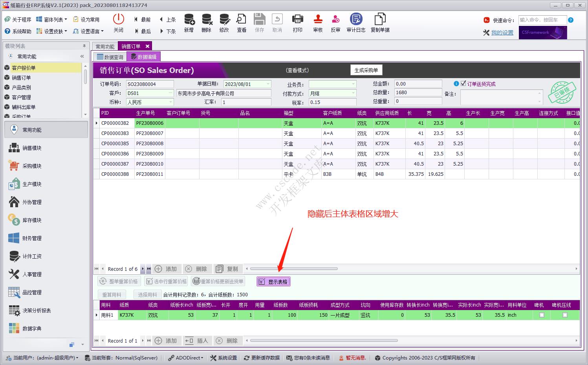The height and width of the screenshot is (365, 588).
Task: Click the 复制单据 copy document icon
Action: [x=380, y=20]
